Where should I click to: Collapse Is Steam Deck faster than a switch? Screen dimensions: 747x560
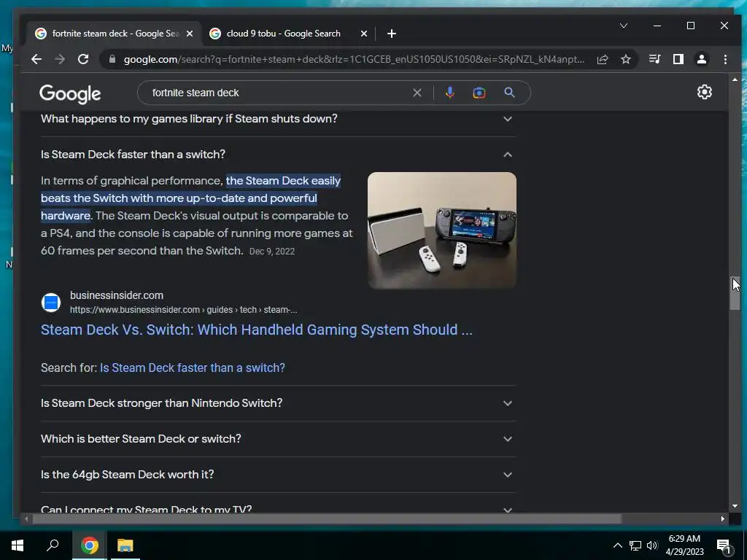click(x=279, y=155)
